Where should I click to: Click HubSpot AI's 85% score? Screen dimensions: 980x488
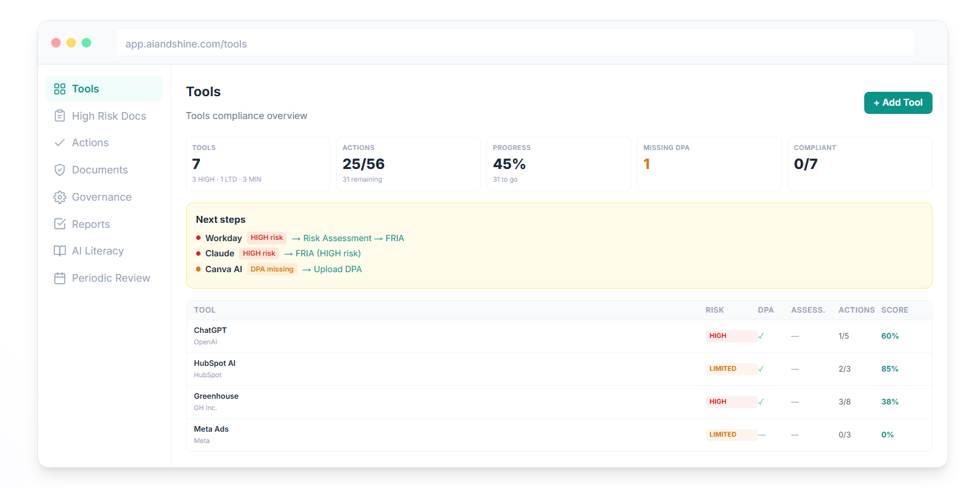pyautogui.click(x=890, y=369)
